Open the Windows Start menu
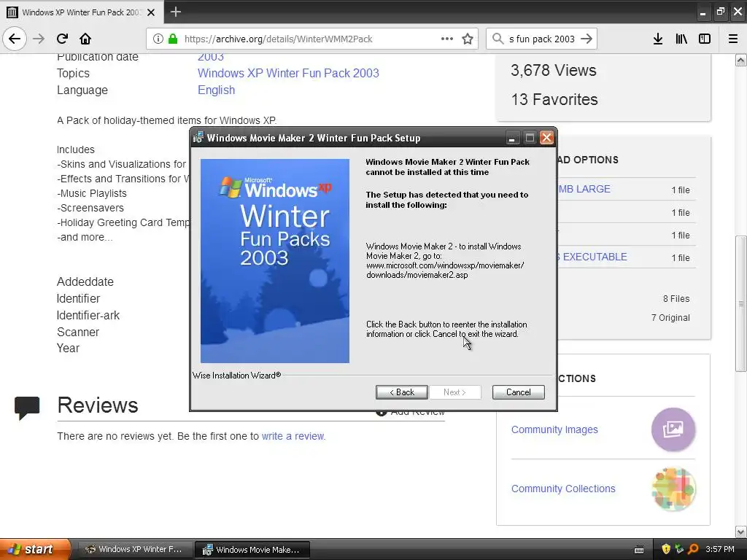The width and height of the screenshot is (747, 560). tap(35, 549)
